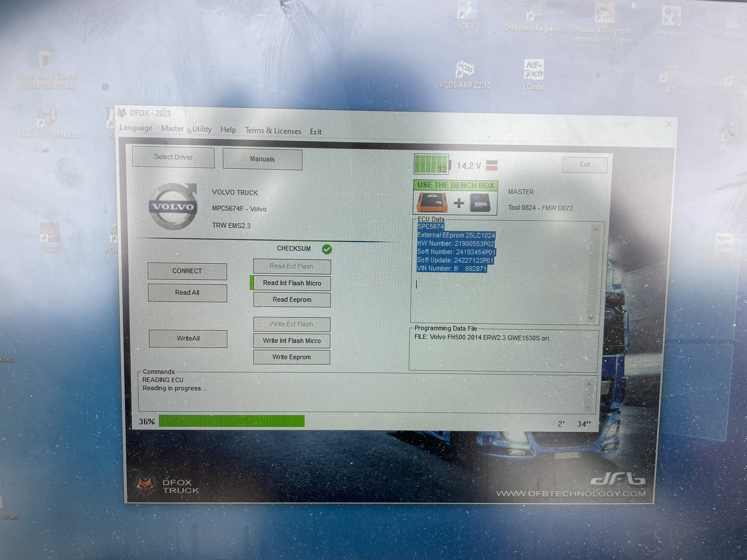Open the Manuals button
747x560 pixels.
click(x=262, y=159)
